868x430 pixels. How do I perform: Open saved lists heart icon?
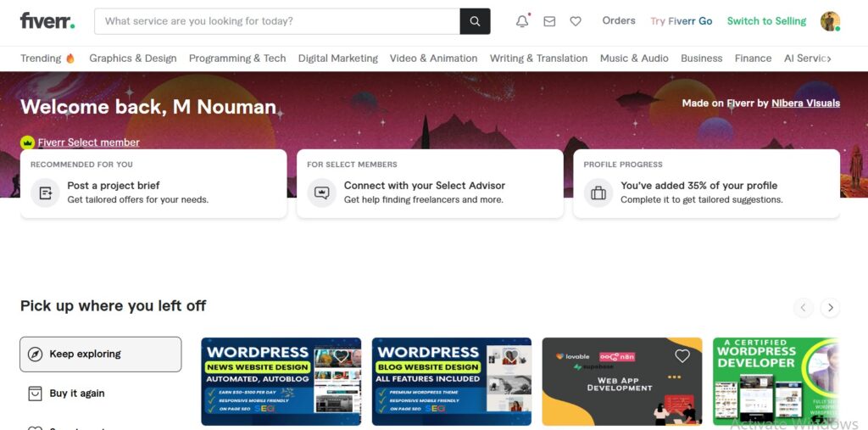576,21
